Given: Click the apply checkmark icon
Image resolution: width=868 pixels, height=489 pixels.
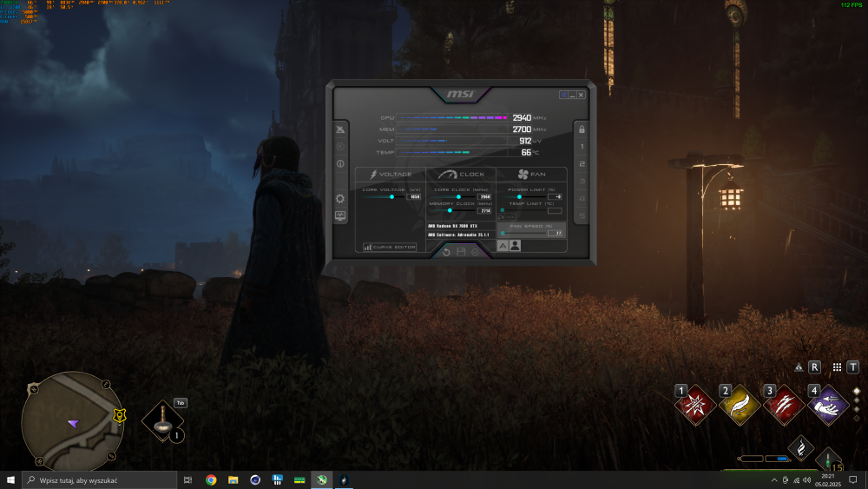Looking at the screenshot, I should (x=475, y=252).
